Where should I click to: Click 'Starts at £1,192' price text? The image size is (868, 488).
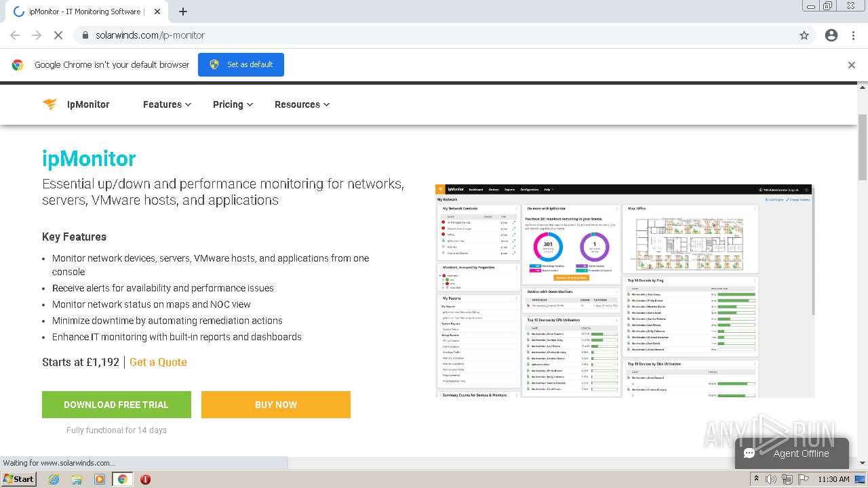coord(81,362)
